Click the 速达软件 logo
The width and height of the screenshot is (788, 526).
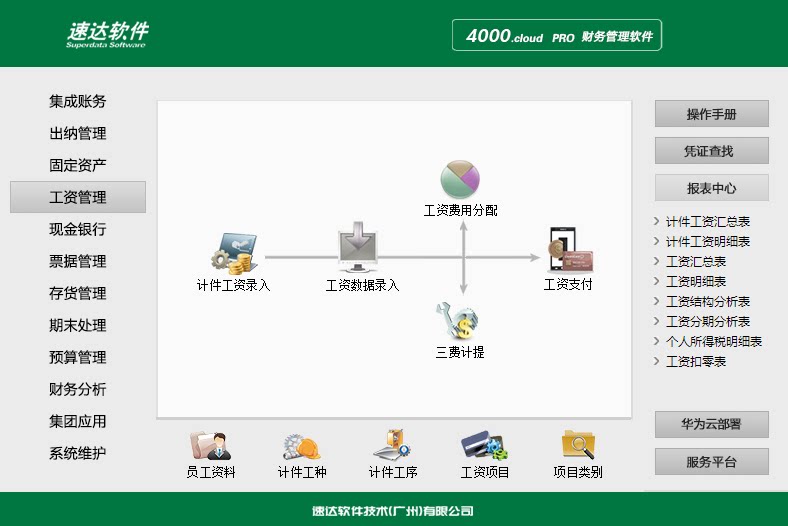click(x=108, y=34)
